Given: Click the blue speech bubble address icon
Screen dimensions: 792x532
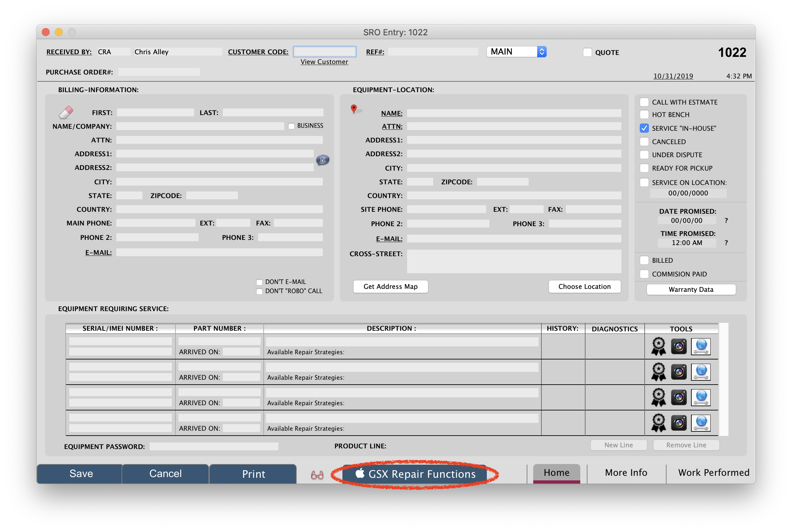Looking at the screenshot, I should pyautogui.click(x=322, y=160).
